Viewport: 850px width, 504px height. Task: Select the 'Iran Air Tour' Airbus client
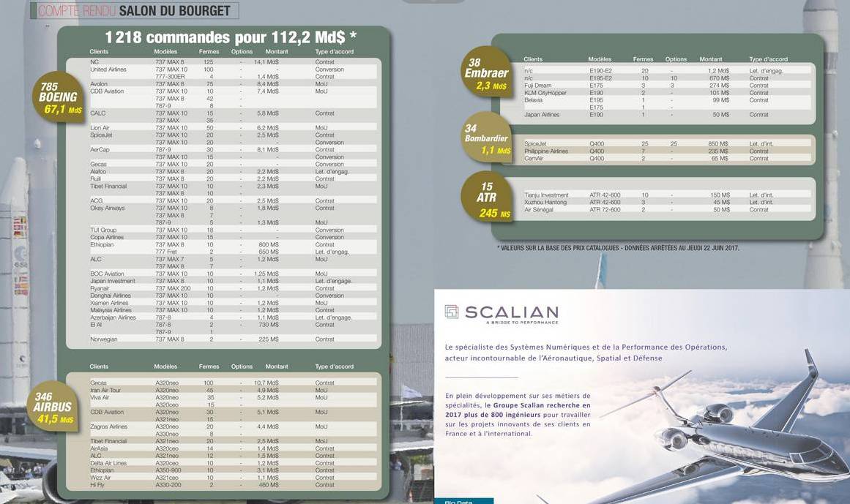point(105,390)
